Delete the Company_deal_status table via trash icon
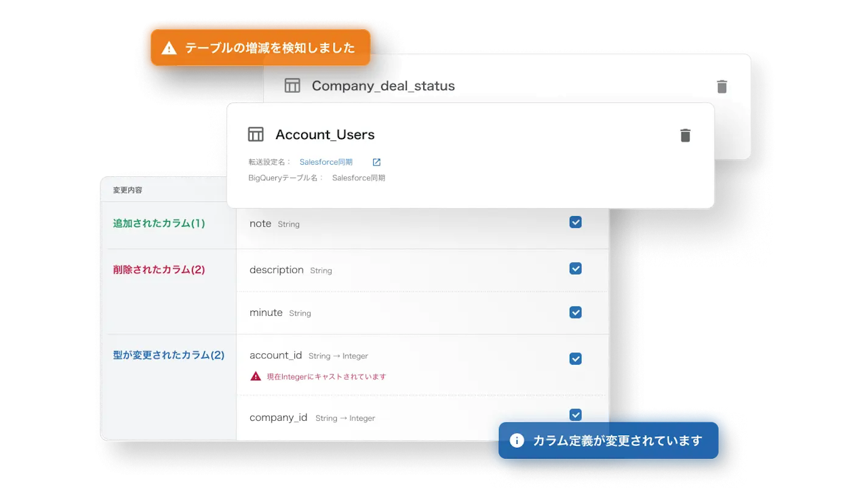Image resolution: width=868 pixels, height=488 pixels. pyautogui.click(x=722, y=87)
